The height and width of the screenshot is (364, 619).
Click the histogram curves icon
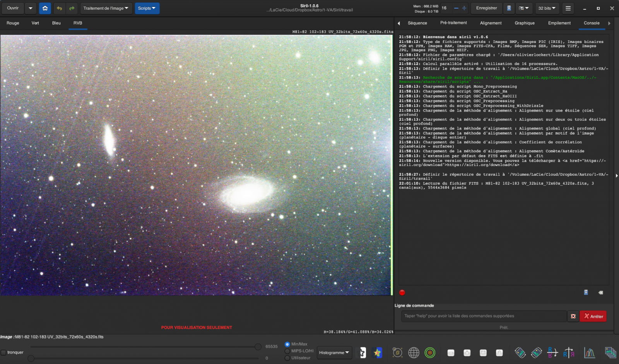(x=589, y=352)
